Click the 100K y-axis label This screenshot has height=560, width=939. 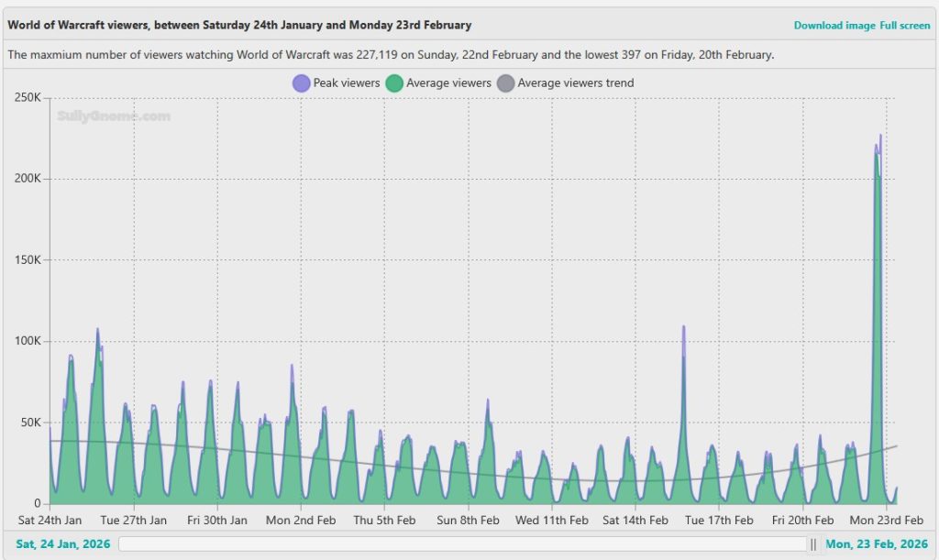[27, 341]
